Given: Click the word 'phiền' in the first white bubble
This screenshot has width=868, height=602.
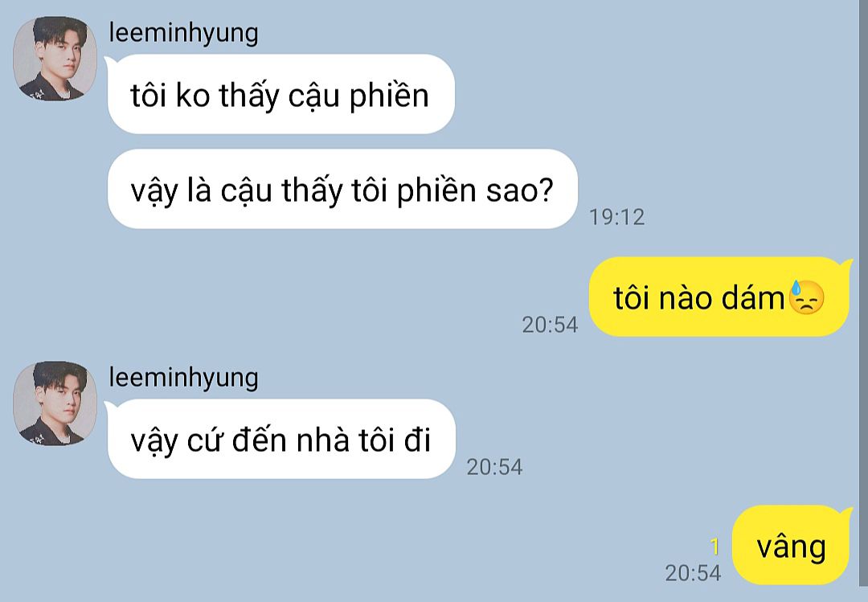Looking at the screenshot, I should (x=389, y=96).
